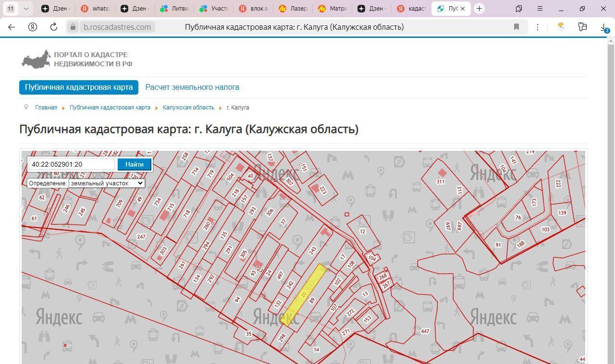The width and height of the screenshot is (615, 364).
Task: Select the highlighted yellow parcel 20
Action: tap(303, 295)
